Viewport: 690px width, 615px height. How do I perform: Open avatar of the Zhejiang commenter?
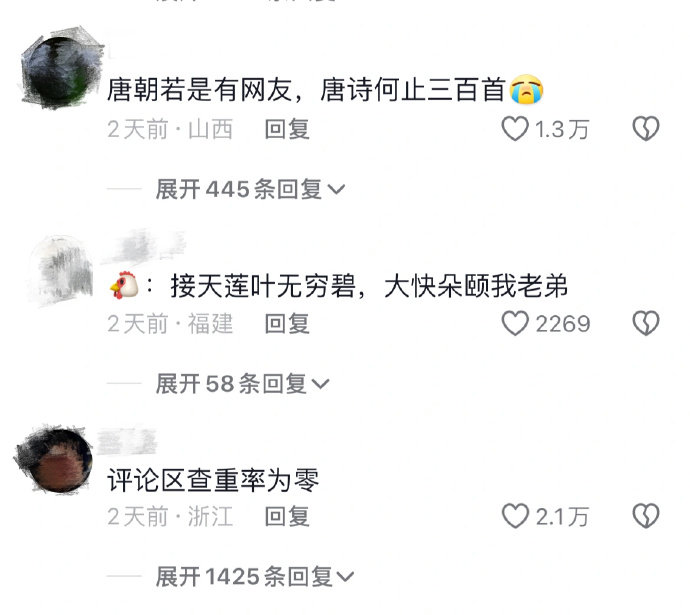click(x=55, y=458)
